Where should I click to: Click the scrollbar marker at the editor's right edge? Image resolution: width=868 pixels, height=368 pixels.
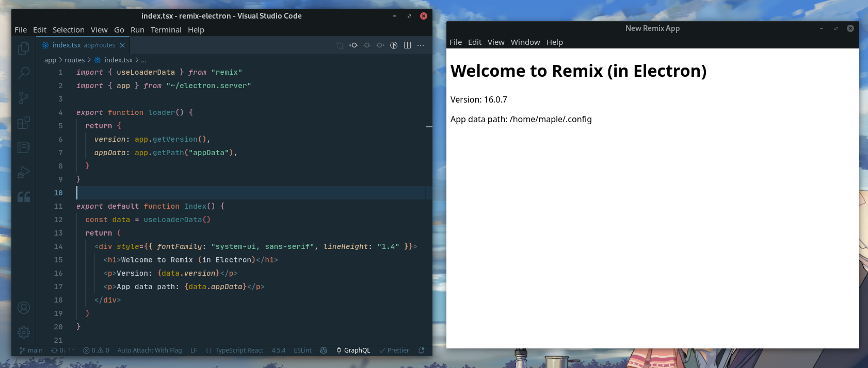(429, 126)
